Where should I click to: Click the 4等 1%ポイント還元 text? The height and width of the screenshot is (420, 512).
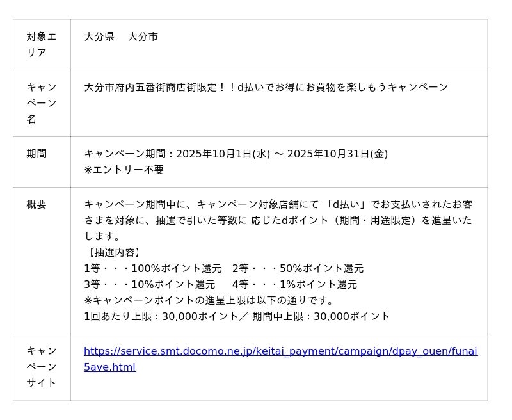(x=294, y=284)
